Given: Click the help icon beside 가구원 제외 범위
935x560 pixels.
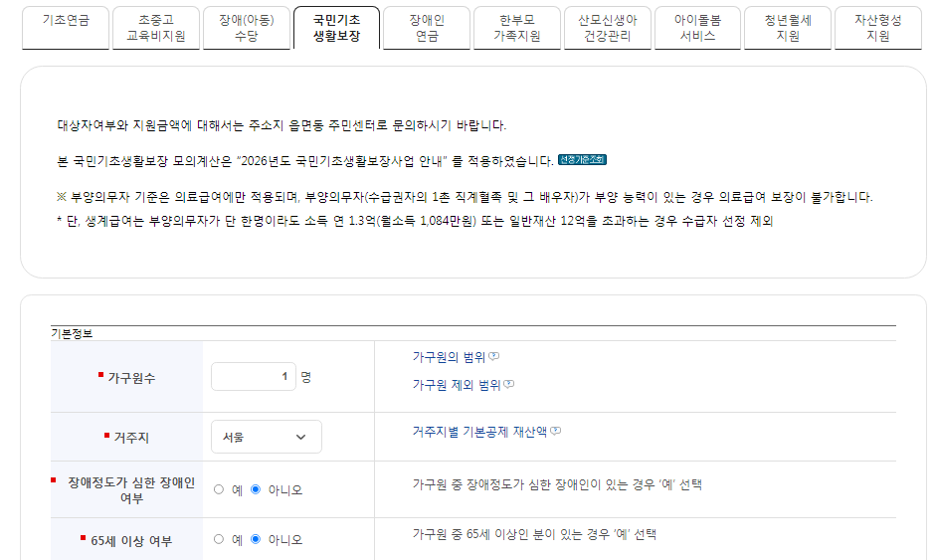Looking at the screenshot, I should click(508, 384).
